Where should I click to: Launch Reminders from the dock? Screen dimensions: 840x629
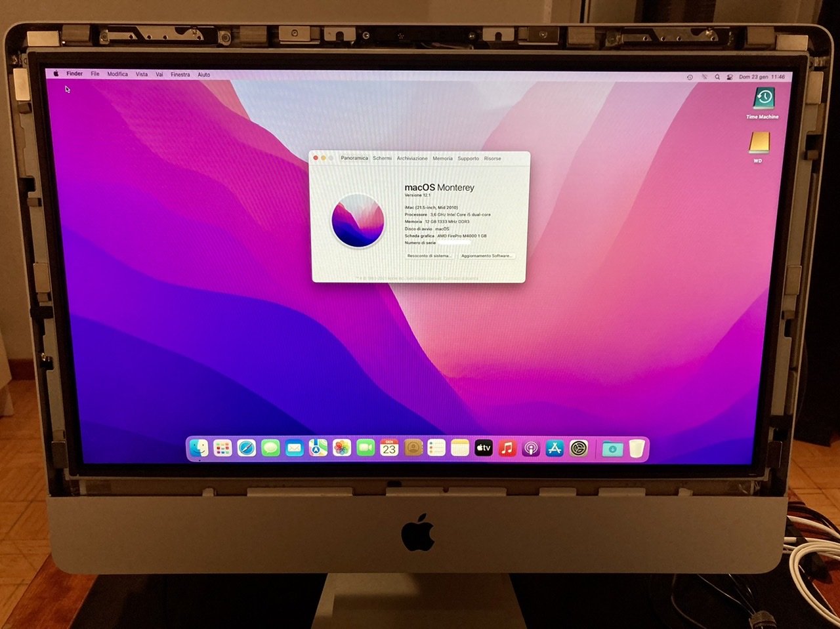pos(436,448)
